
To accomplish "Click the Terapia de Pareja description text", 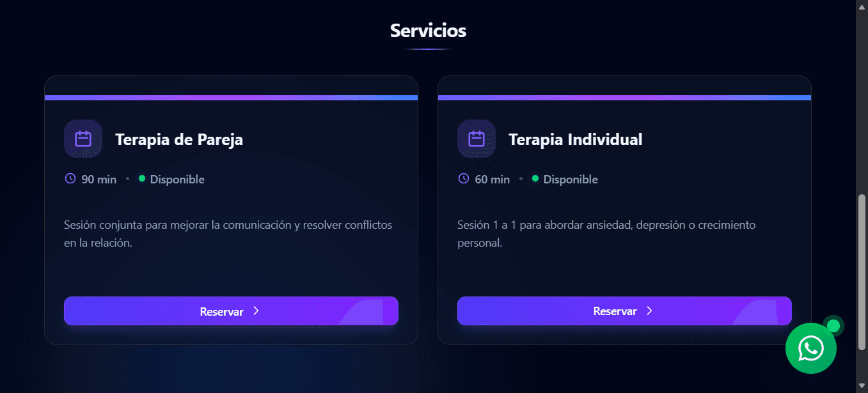I will 228,234.
